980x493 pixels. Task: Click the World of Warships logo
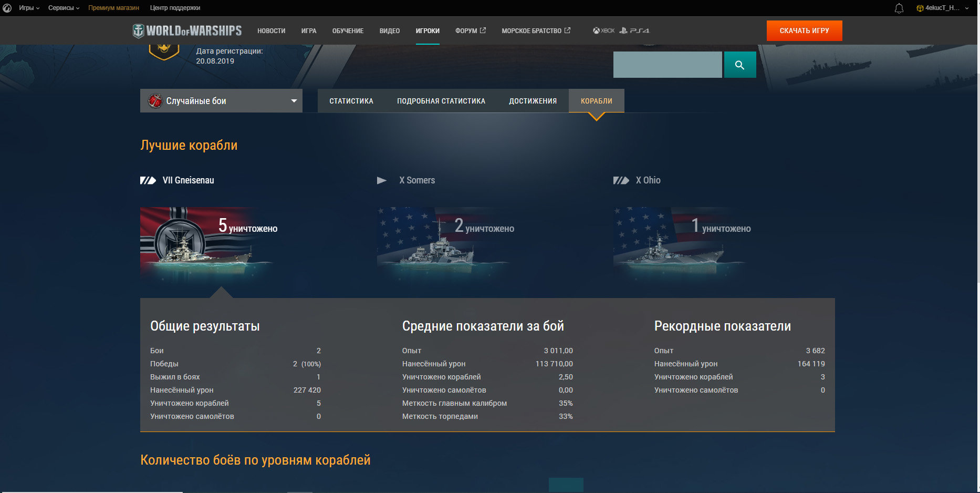[187, 30]
